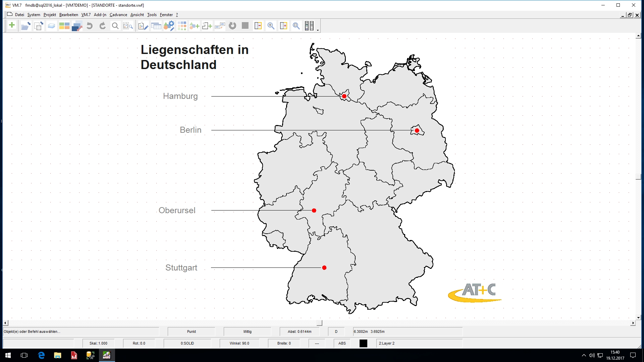Toggle the D status field
644x362 pixels.
tap(336, 331)
